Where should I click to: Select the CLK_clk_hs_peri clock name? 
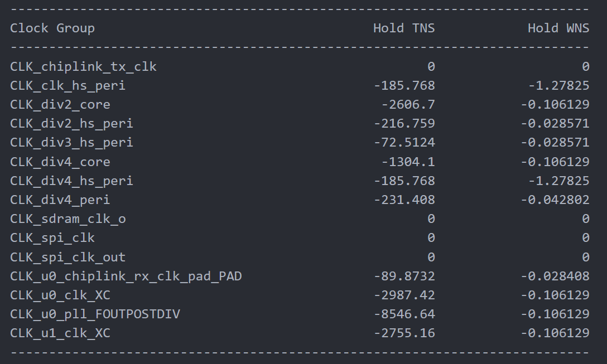pos(68,85)
